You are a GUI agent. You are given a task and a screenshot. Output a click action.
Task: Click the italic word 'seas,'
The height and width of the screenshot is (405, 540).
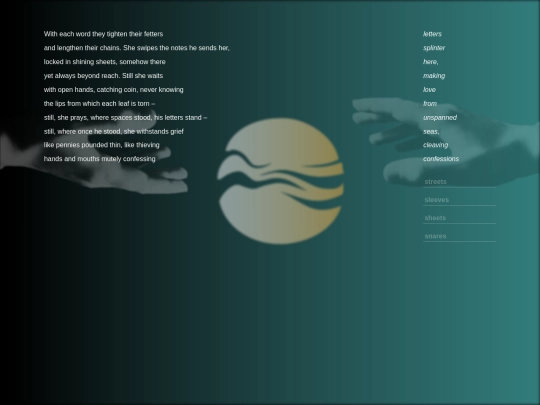click(431, 132)
